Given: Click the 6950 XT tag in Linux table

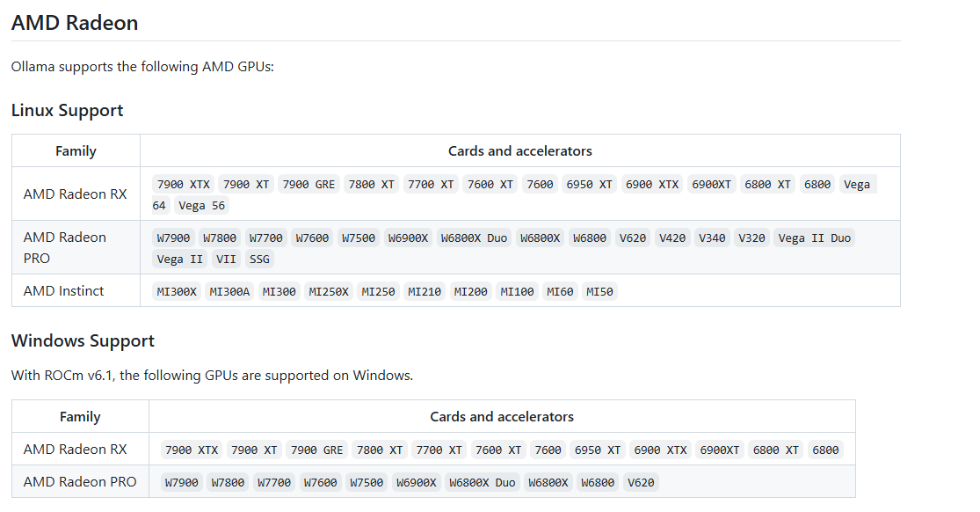Looking at the screenshot, I should pos(590,185).
